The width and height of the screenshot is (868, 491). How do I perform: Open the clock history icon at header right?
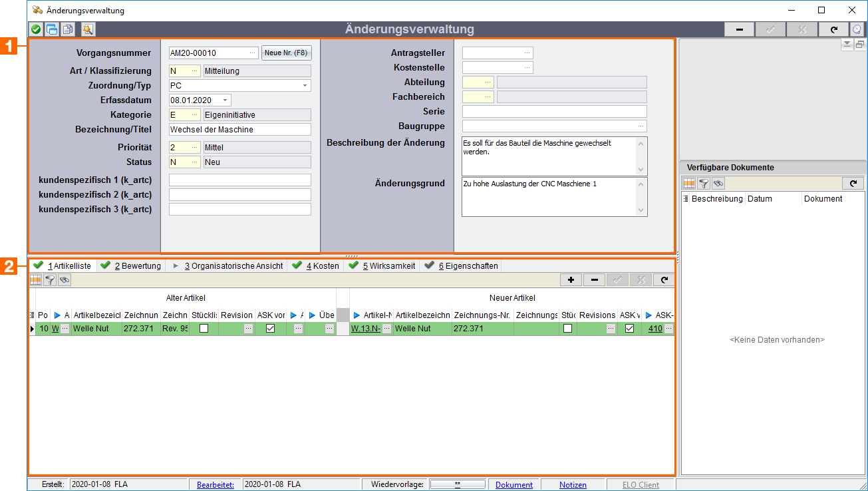pos(857,29)
